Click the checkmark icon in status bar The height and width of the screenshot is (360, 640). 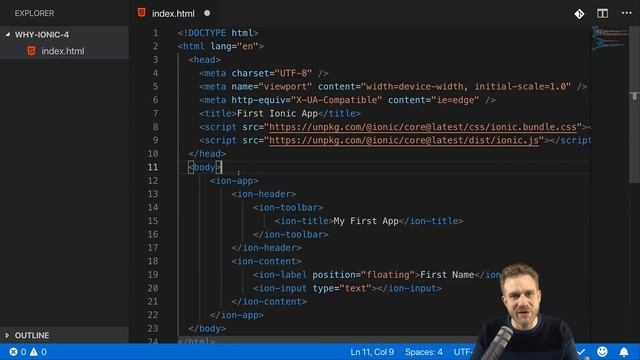582,351
